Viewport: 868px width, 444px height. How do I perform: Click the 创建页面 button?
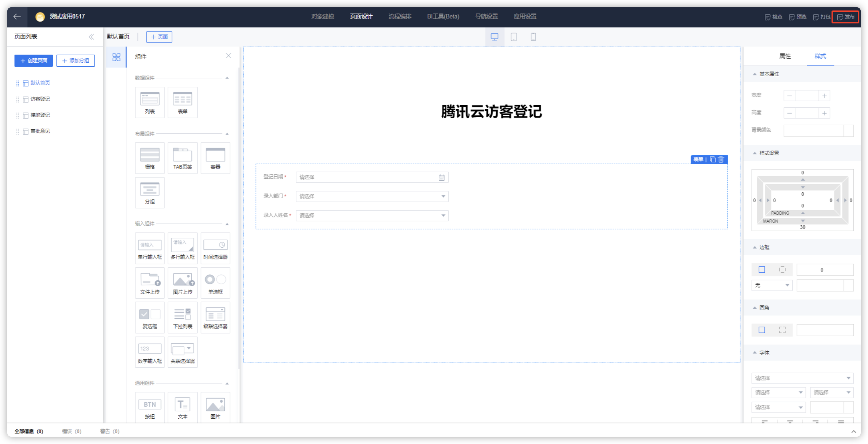34,60
